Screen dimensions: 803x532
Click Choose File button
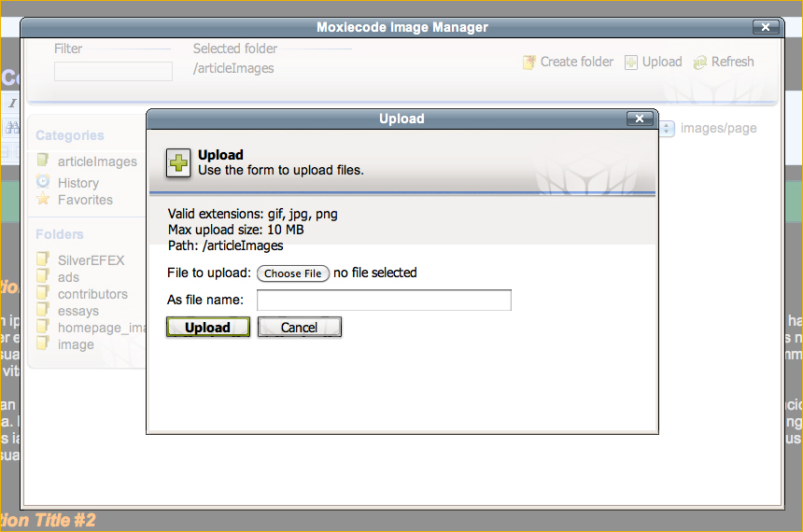coord(293,273)
